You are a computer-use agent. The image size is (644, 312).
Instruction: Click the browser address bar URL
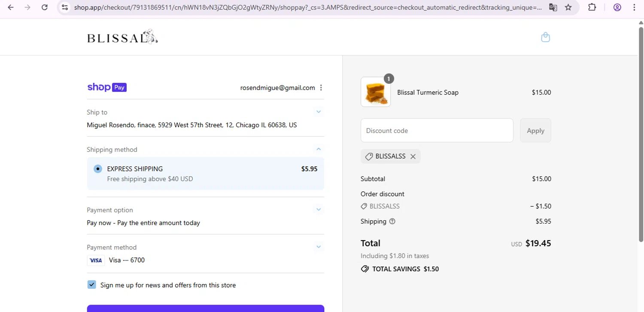[x=307, y=7]
